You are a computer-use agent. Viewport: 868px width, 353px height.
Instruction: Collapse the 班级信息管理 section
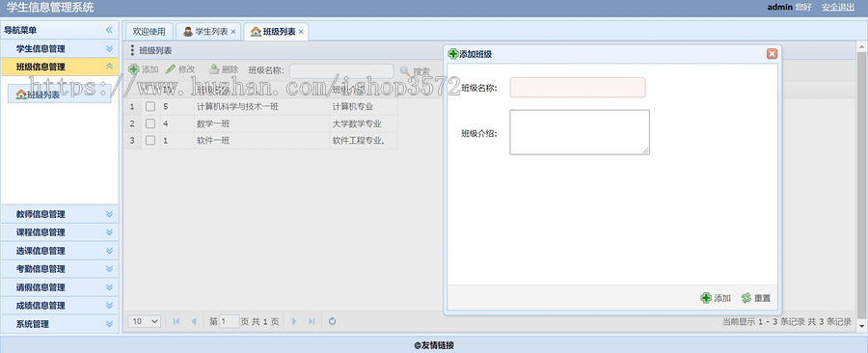109,67
